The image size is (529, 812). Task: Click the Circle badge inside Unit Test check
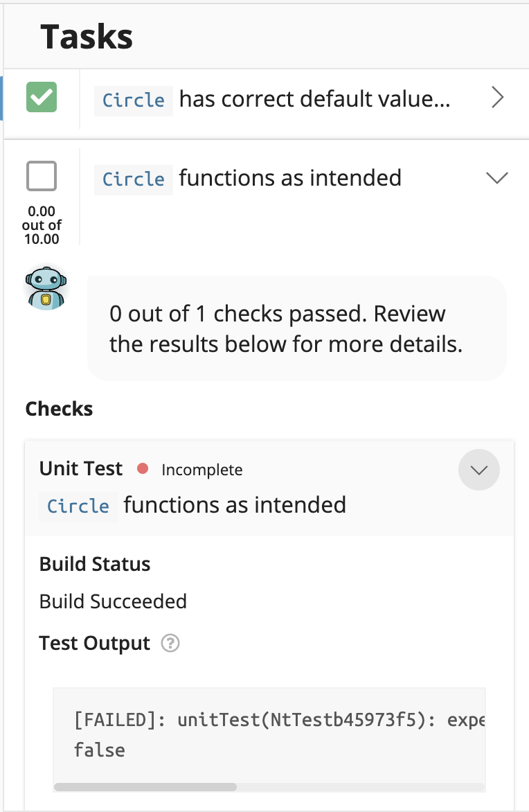click(78, 506)
